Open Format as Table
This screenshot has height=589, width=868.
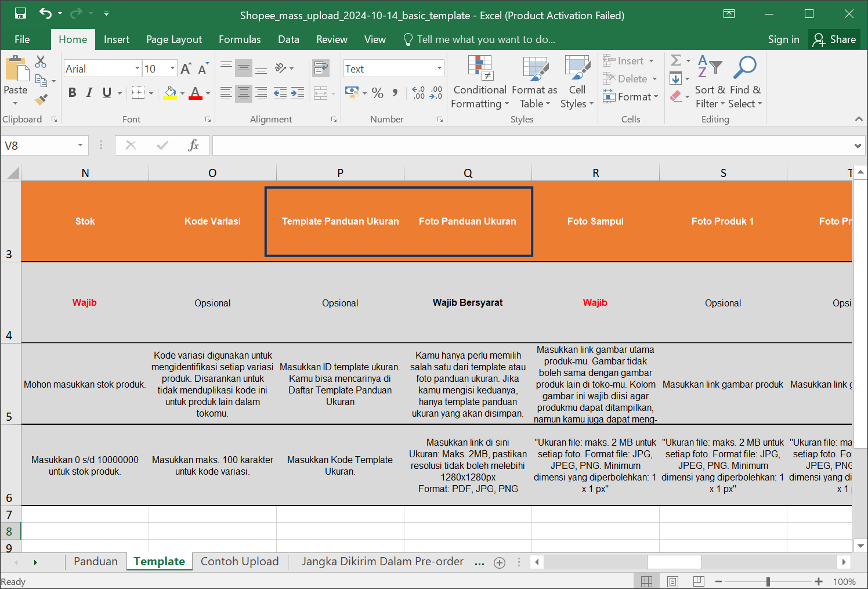(x=534, y=81)
